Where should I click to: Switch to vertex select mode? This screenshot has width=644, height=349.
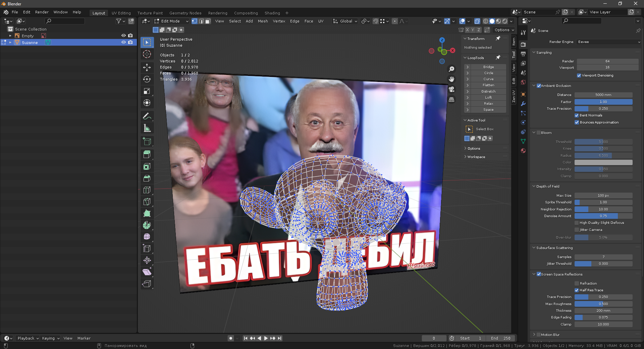tap(195, 21)
